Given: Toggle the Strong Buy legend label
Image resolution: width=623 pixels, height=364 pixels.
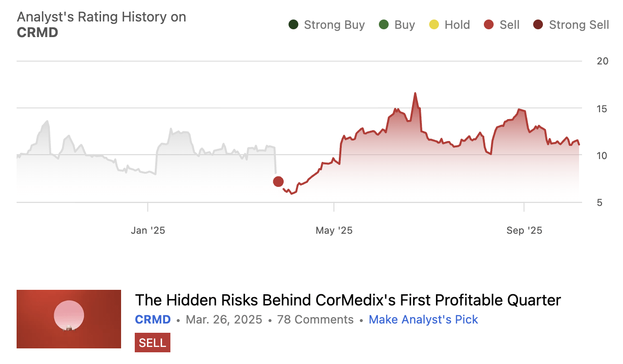Looking at the screenshot, I should tap(334, 25).
